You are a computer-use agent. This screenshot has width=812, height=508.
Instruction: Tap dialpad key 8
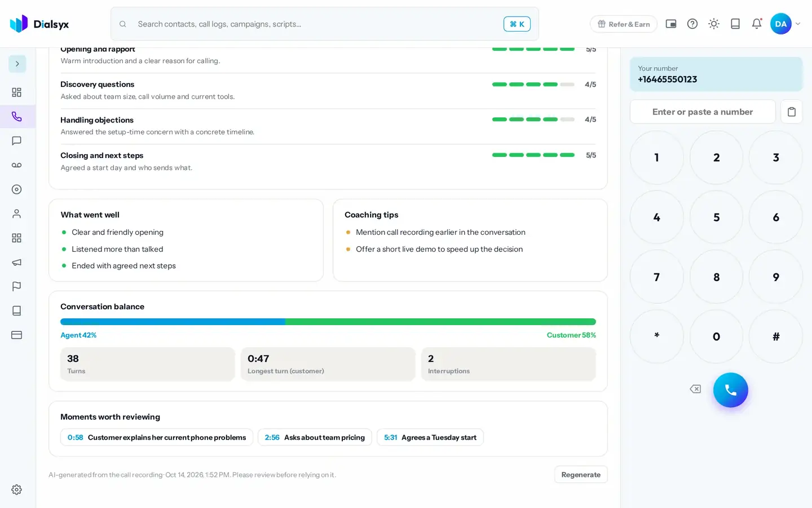(x=716, y=277)
